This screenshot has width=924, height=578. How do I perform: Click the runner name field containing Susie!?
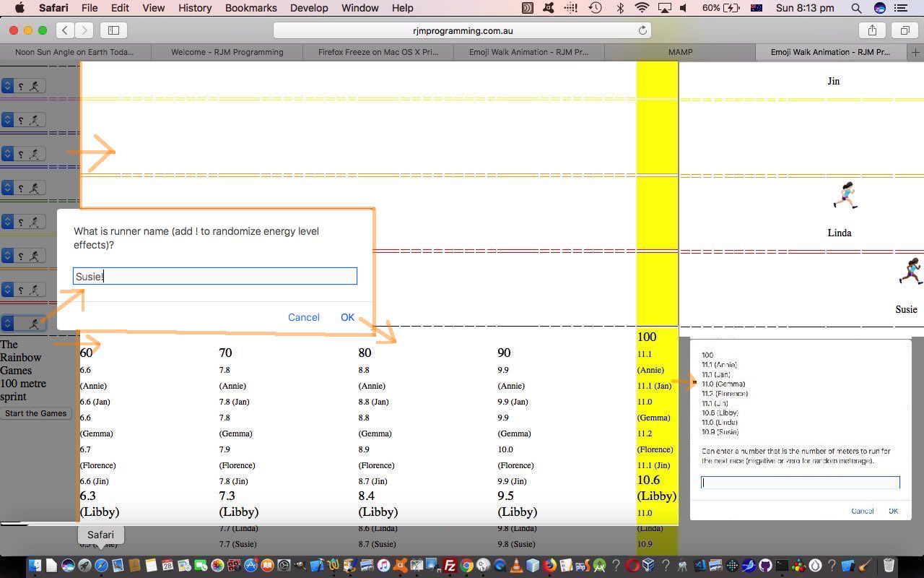(x=215, y=276)
